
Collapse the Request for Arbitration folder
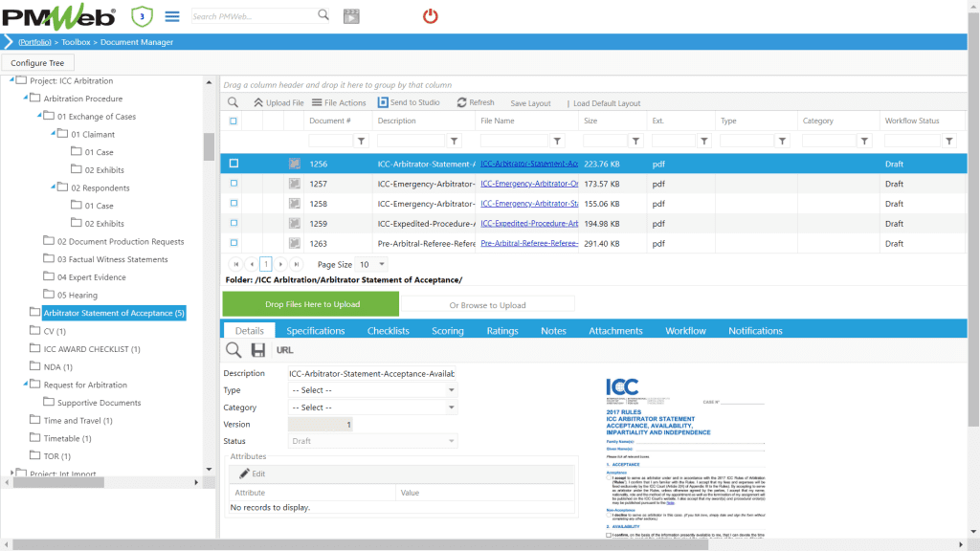pos(25,384)
